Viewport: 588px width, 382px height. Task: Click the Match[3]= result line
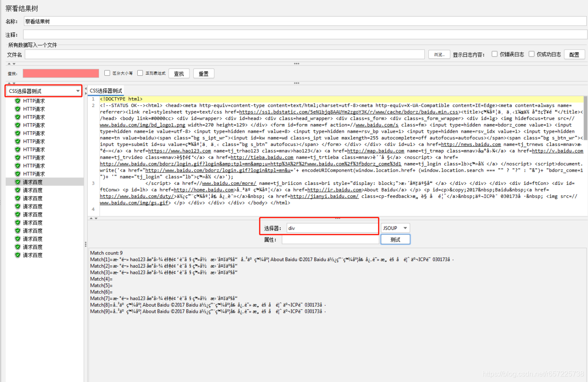tap(164, 272)
